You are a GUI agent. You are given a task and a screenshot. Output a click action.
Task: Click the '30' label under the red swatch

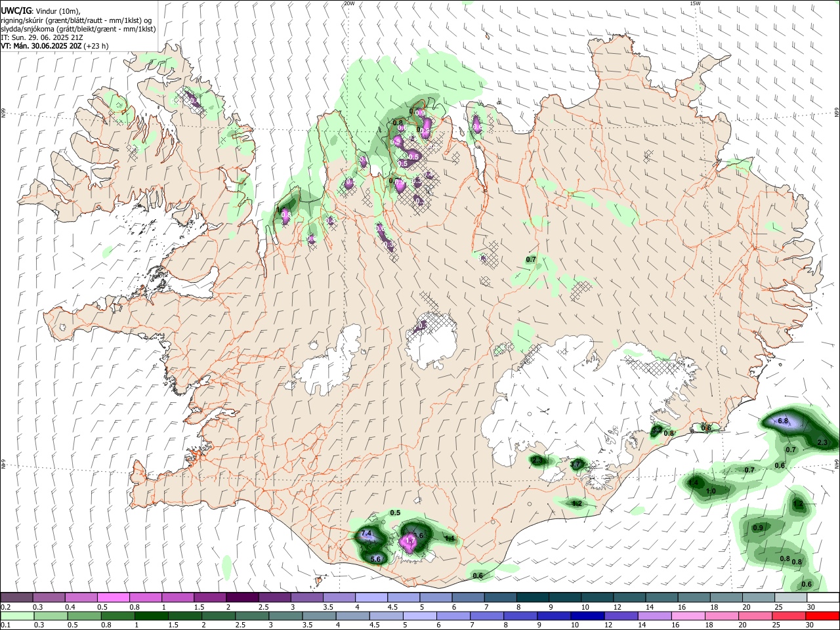tap(811, 625)
